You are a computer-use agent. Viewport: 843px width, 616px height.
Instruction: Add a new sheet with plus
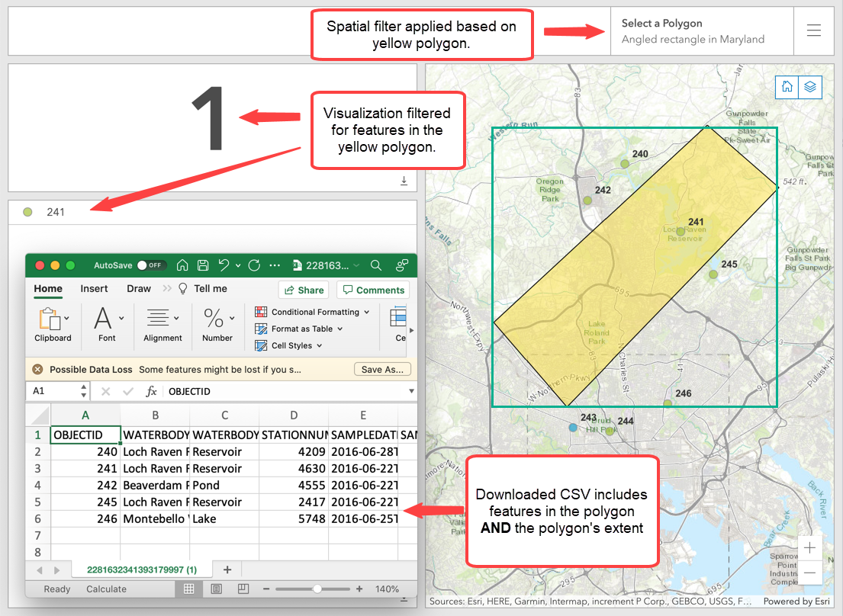(x=227, y=569)
